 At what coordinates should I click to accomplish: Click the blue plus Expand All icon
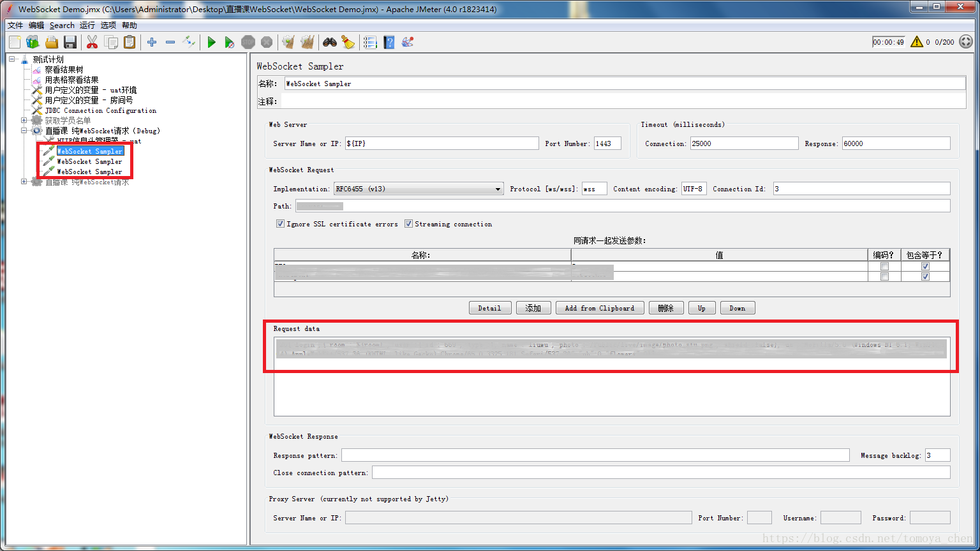point(152,42)
